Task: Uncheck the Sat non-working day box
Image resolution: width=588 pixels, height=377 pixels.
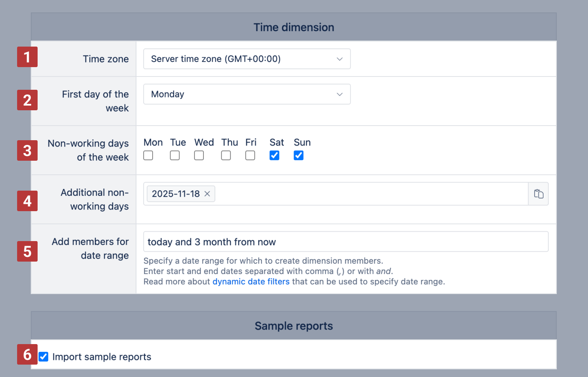Action: pyautogui.click(x=274, y=156)
